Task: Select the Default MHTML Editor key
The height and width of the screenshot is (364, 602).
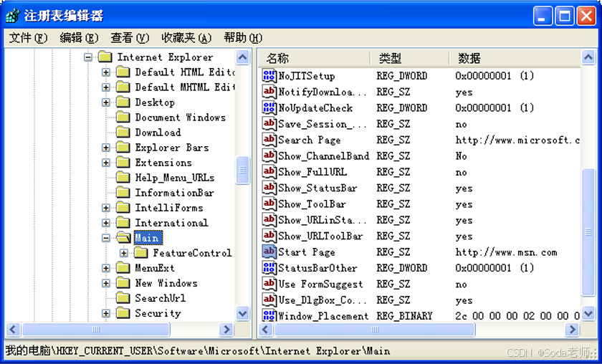Action: pos(184,87)
